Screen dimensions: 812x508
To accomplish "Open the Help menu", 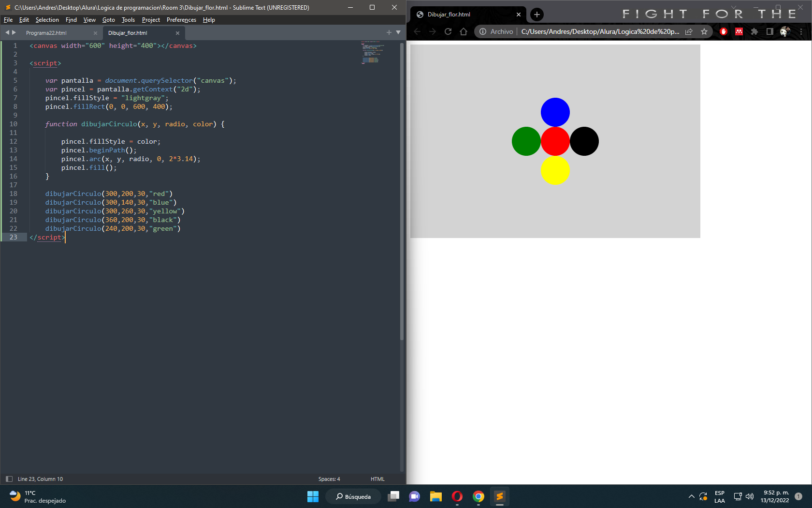I will [x=209, y=20].
